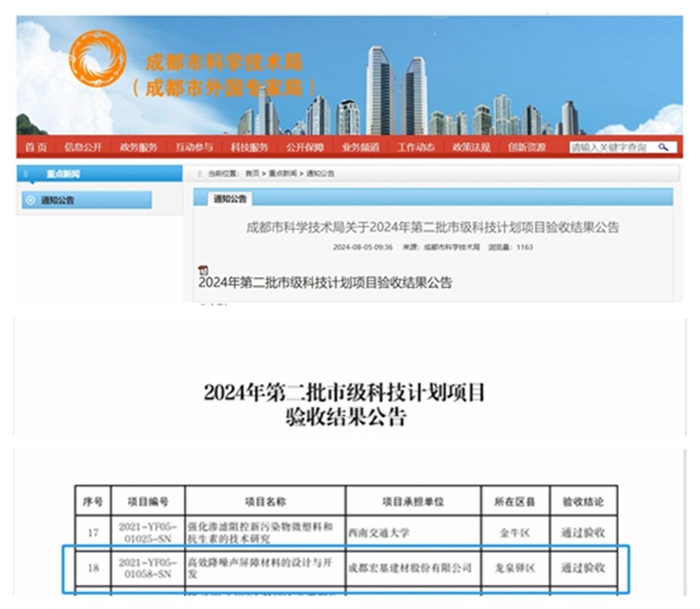The image size is (700, 609).
Task: Open the 2024年第二批市级科技计划项目验收结果公告 attachment link
Action: tap(325, 282)
